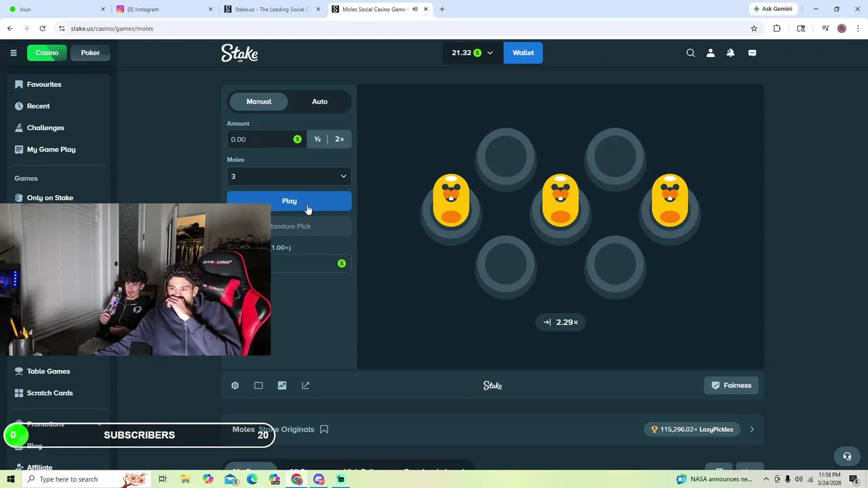
Task: Open the Fairness dialog
Action: pos(731,385)
